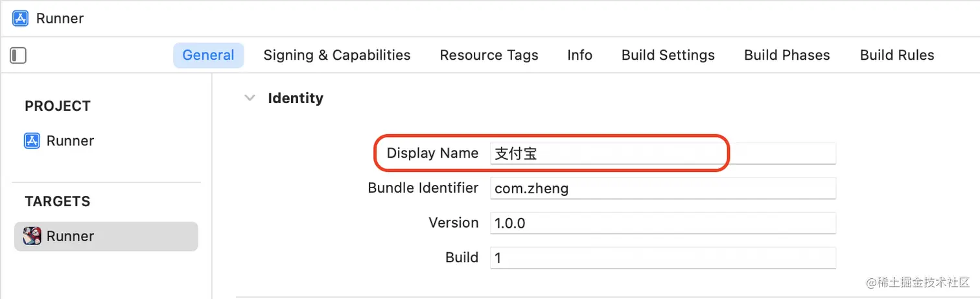The height and width of the screenshot is (299, 980).
Task: Click the Version label
Action: coord(454,222)
